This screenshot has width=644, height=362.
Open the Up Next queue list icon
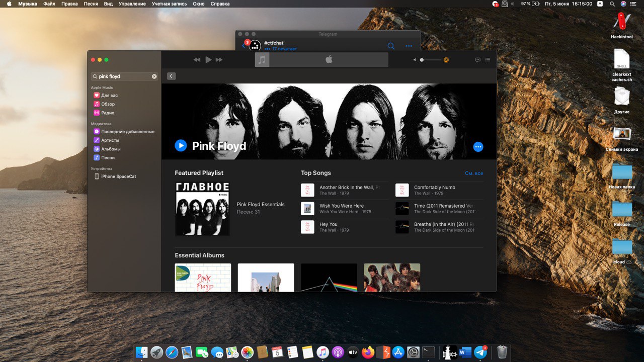point(488,60)
